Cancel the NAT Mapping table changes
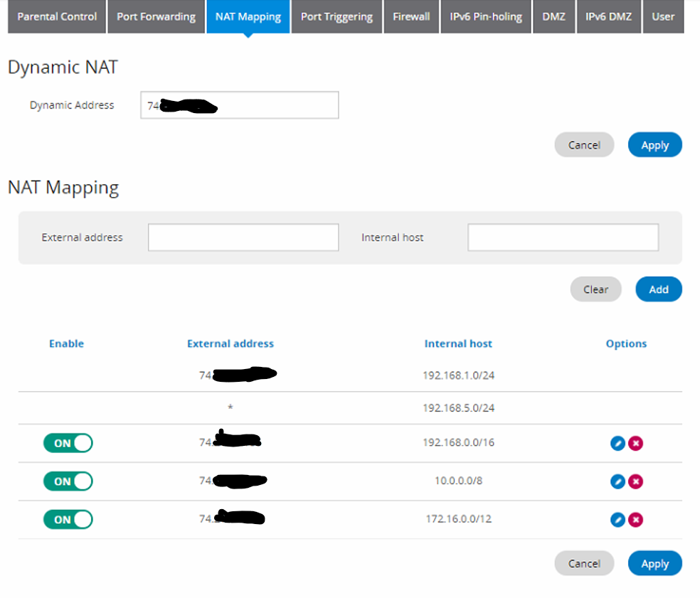700x598 pixels. (x=583, y=563)
